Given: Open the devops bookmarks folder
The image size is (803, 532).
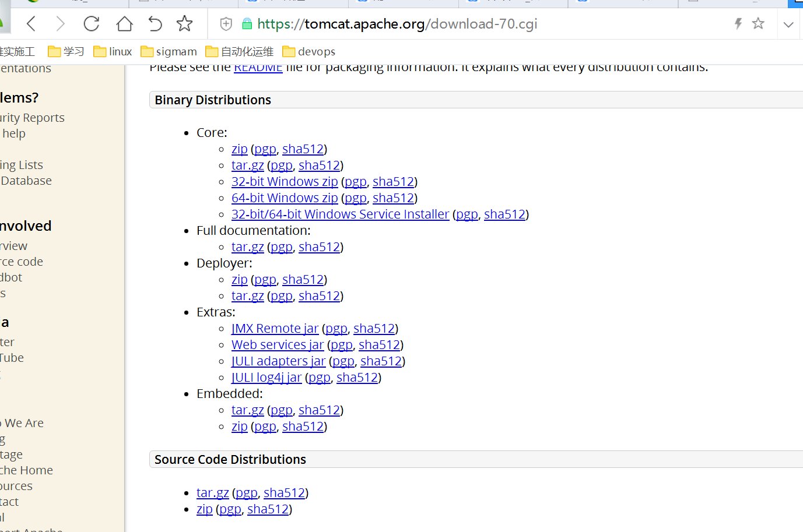Looking at the screenshot, I should pyautogui.click(x=309, y=52).
